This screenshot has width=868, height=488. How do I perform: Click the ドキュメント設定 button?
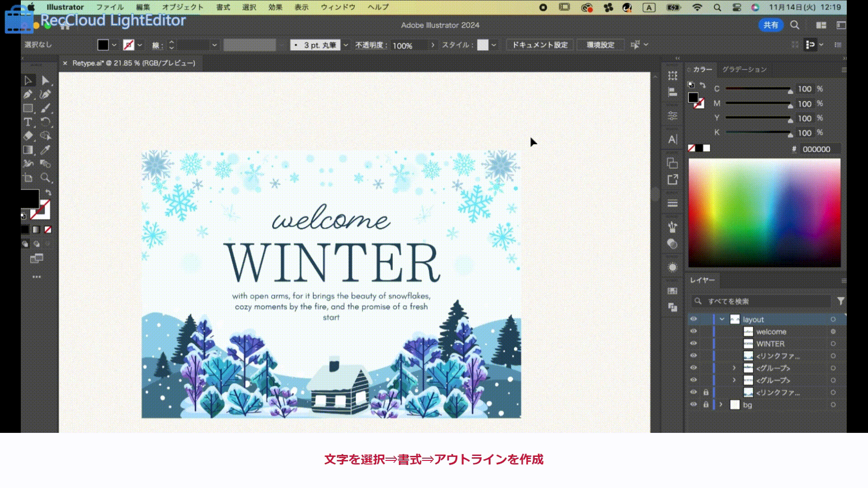[x=540, y=45]
